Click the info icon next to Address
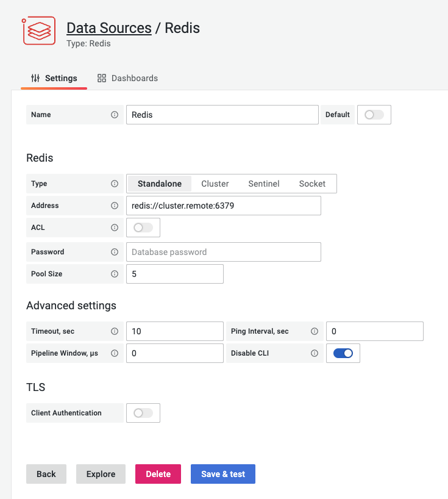Viewport: 448px width, 499px height. pos(115,206)
